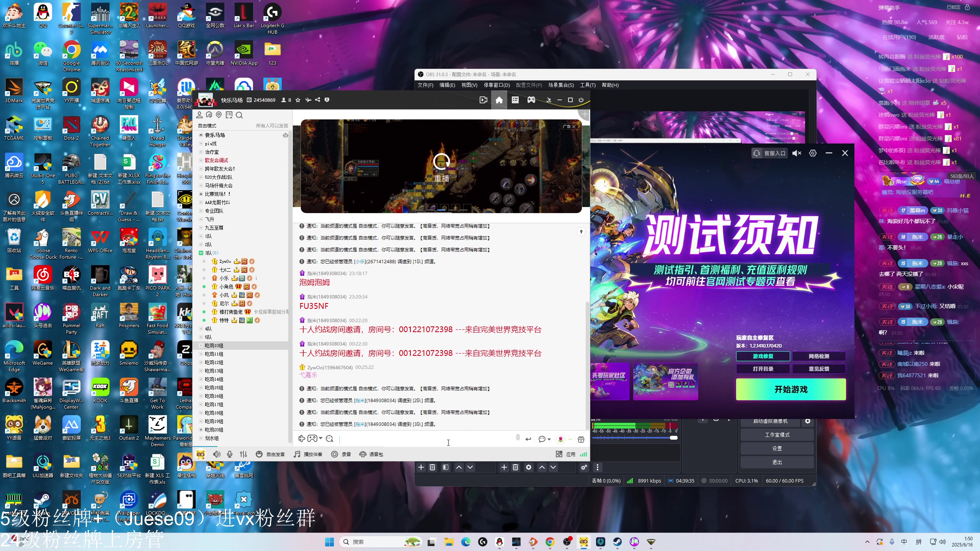Expand the 吃鸡20组 channel

tap(201, 430)
